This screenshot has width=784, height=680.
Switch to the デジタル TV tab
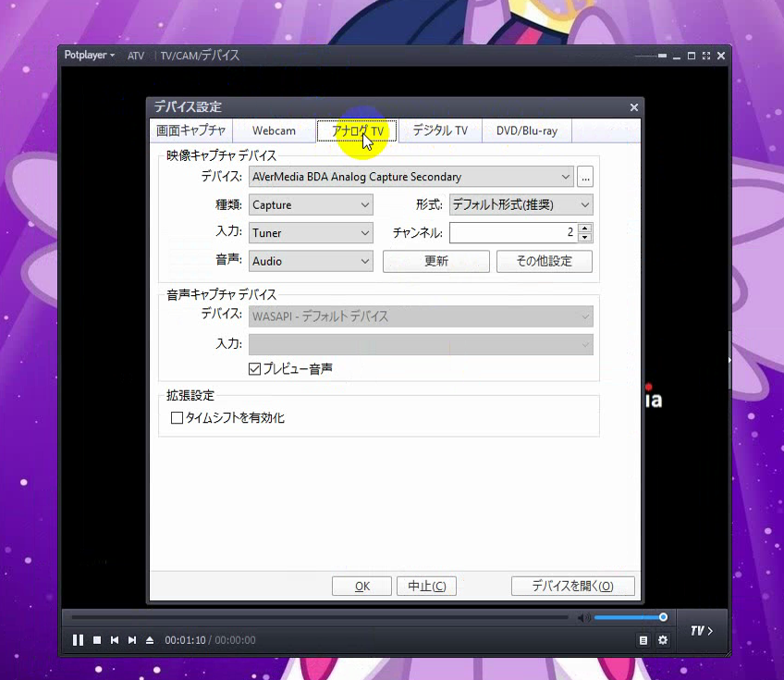[x=440, y=130]
